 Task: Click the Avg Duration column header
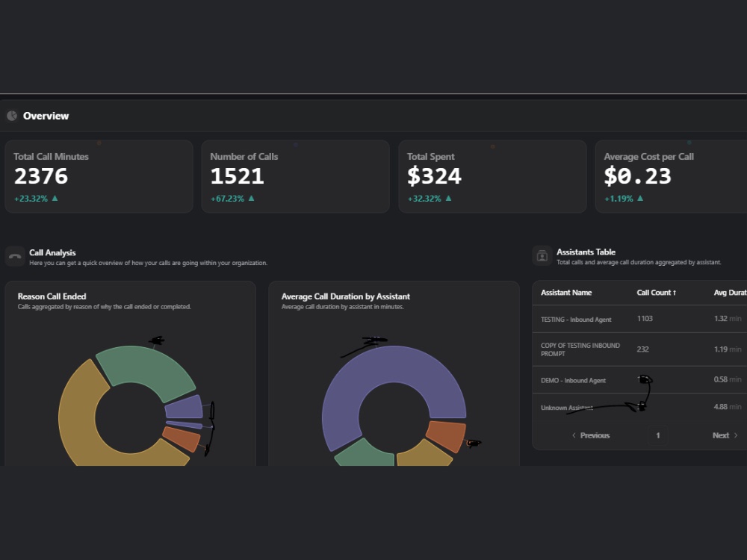tap(730, 293)
